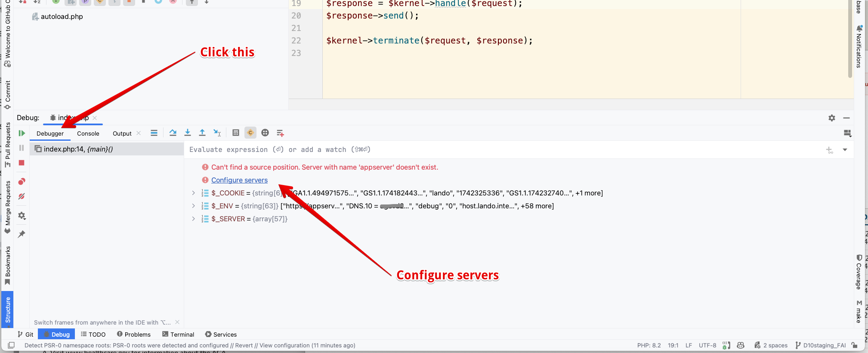Screen dimensions: 868x353
Task: Change the 2 spaces indent setting
Action: (771, 345)
